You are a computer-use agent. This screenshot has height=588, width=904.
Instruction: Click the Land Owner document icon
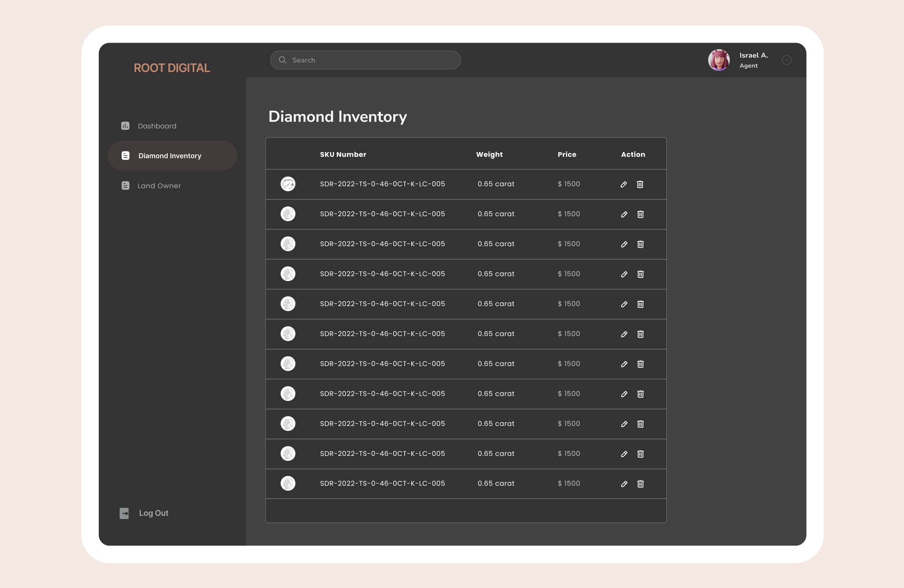[125, 186]
